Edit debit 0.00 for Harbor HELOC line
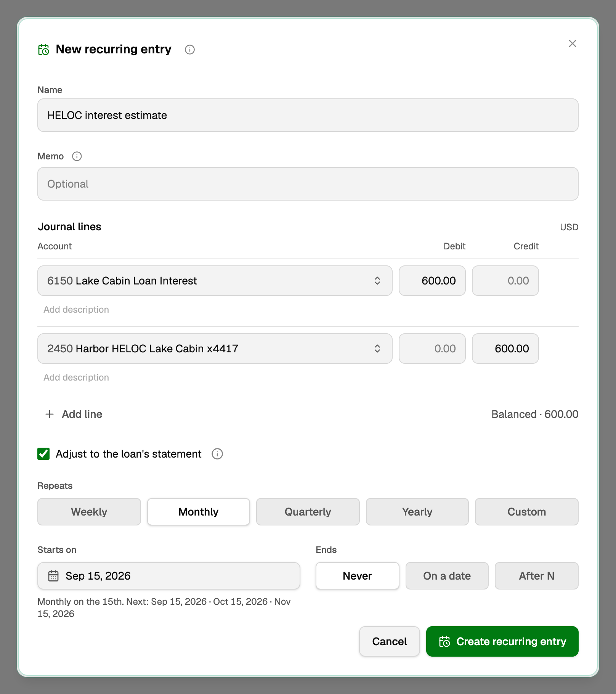Viewport: 616px width, 694px height. tap(432, 349)
